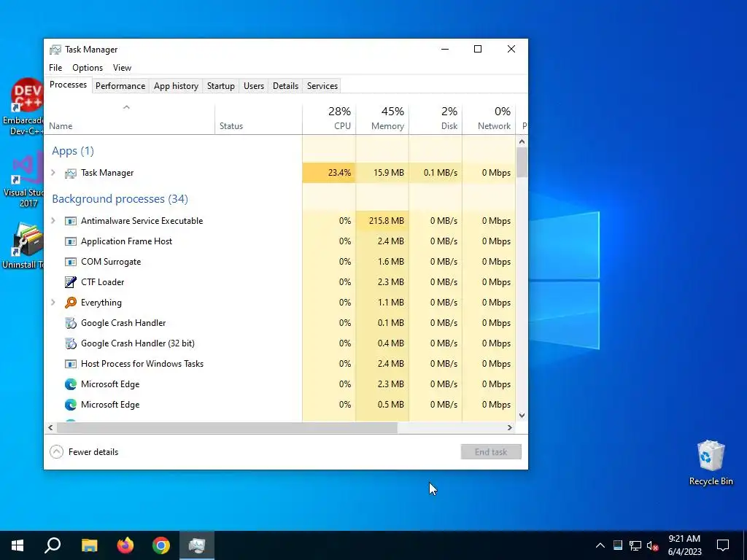Viewport: 747px width, 560px height.
Task: Click the Task Manager taskbar button
Action: pos(197,545)
